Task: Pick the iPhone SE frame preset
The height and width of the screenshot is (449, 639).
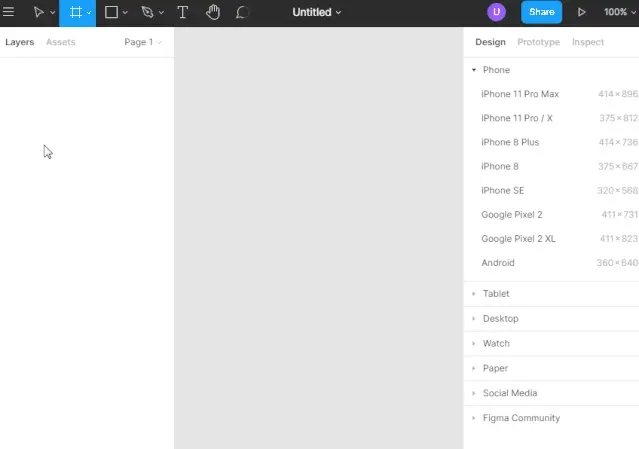Action: 551,190
